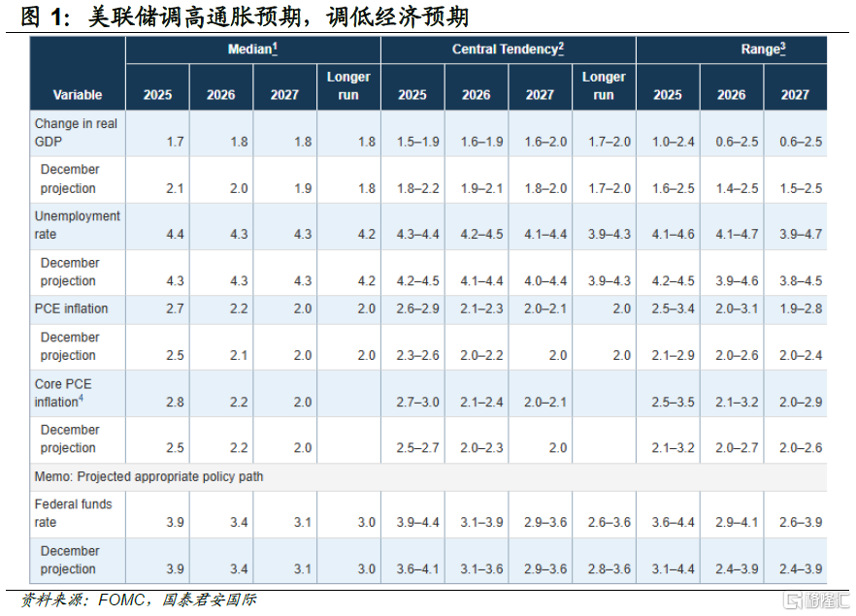
Task: Click the Unemployment rate row label
Action: point(77,225)
